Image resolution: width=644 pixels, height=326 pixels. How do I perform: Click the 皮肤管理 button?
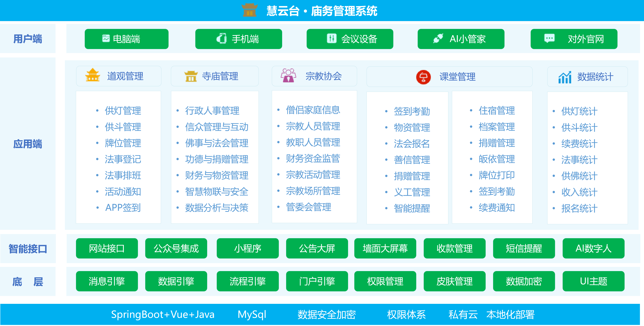click(455, 281)
